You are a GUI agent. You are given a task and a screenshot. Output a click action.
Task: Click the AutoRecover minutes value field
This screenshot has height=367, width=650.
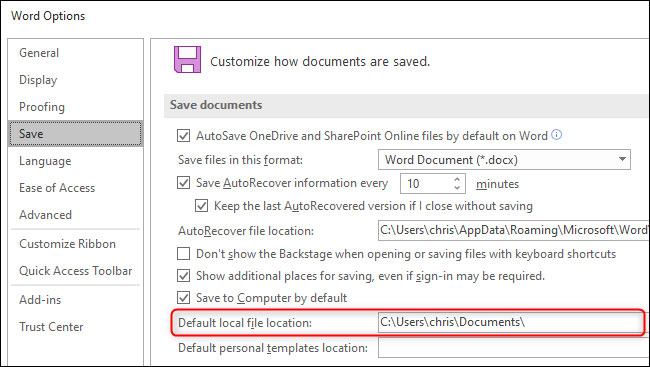point(426,183)
